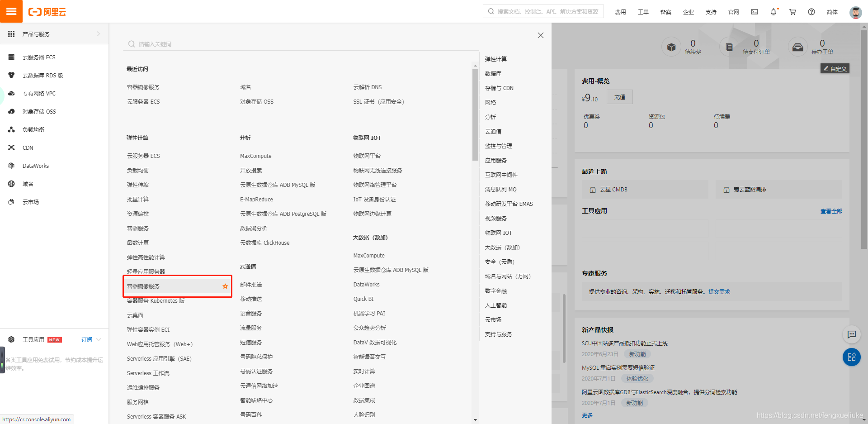Open 容器服务 Kubernetes 版
The height and width of the screenshot is (424, 868).
click(156, 300)
